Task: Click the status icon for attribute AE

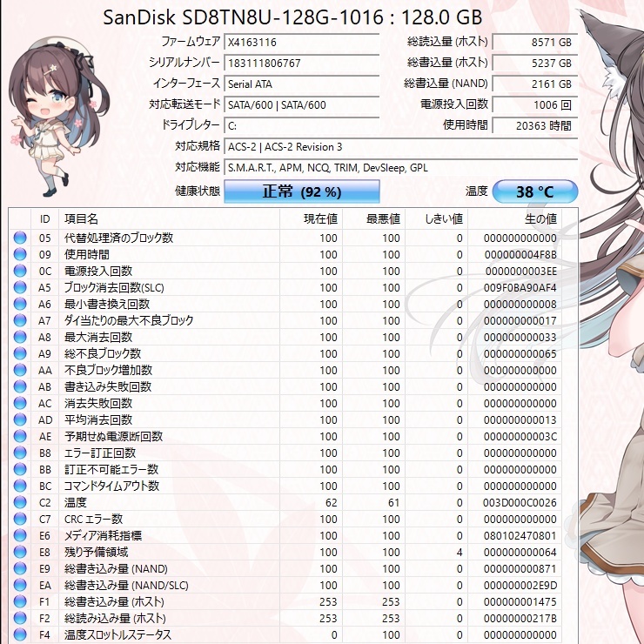Action: coord(20,436)
